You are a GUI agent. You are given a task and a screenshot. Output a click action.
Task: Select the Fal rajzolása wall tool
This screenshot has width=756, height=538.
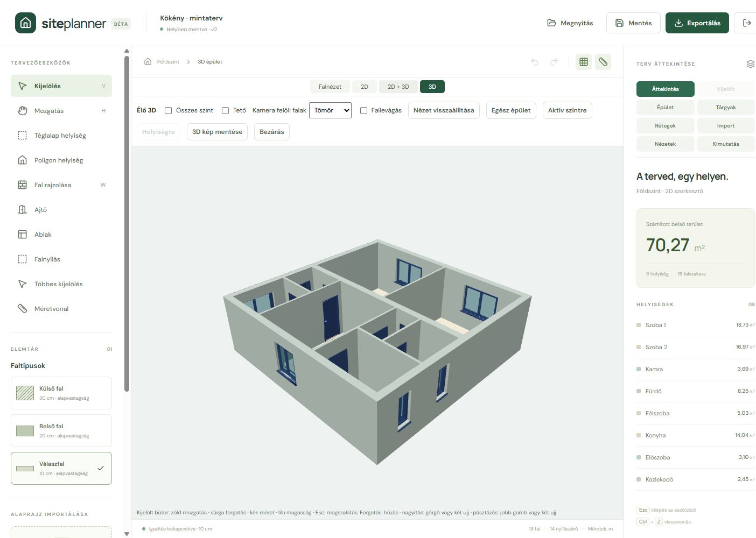click(x=61, y=185)
